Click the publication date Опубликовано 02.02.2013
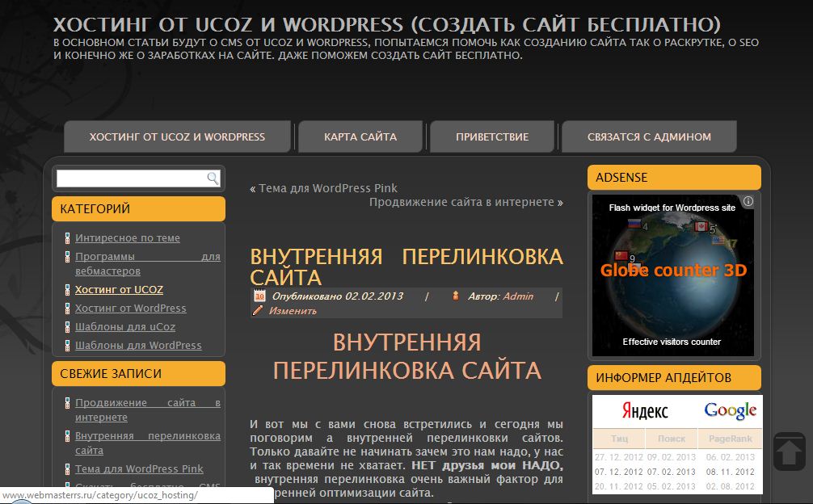Screen dimensions: 813x504 coord(338,296)
